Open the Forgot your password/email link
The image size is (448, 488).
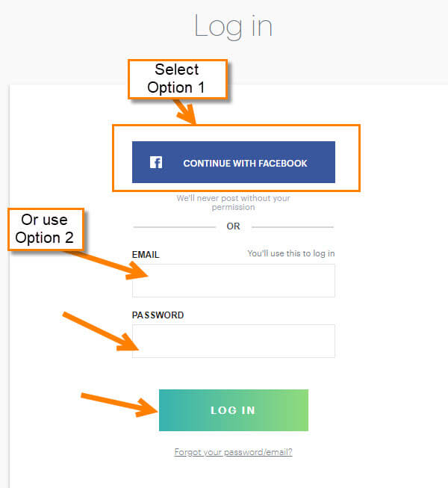click(x=233, y=452)
